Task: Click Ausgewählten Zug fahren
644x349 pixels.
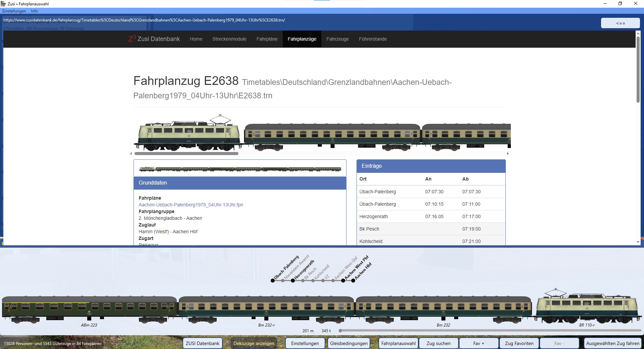Action: pos(612,343)
